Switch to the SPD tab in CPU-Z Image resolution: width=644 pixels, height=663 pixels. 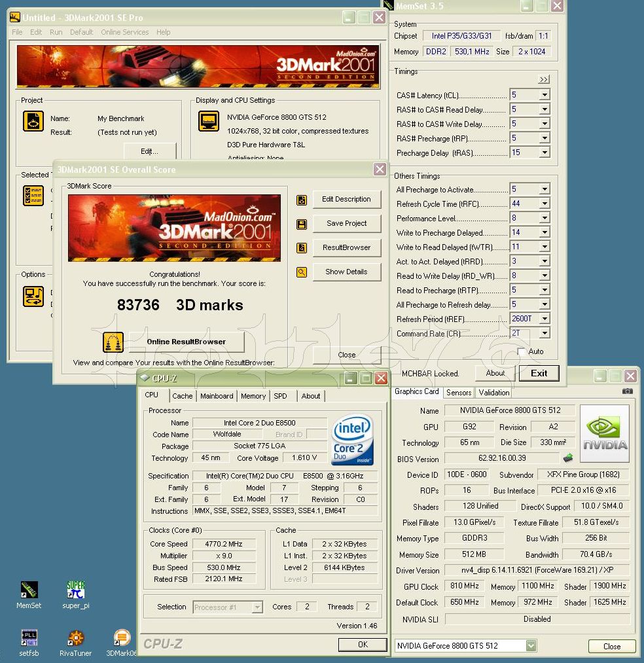point(280,396)
